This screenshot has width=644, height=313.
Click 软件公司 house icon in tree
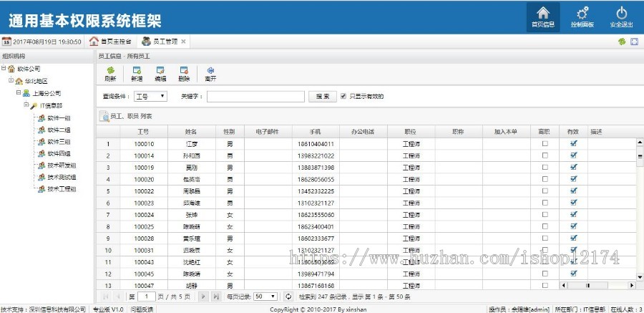pos(11,69)
